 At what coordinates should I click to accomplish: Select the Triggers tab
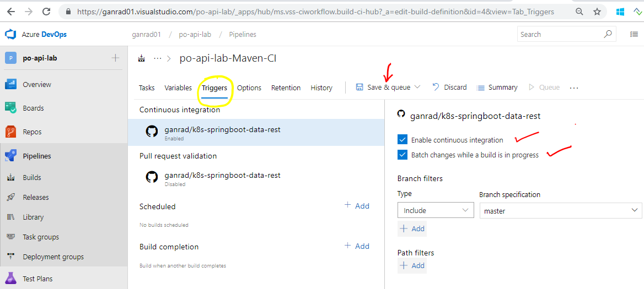click(214, 88)
